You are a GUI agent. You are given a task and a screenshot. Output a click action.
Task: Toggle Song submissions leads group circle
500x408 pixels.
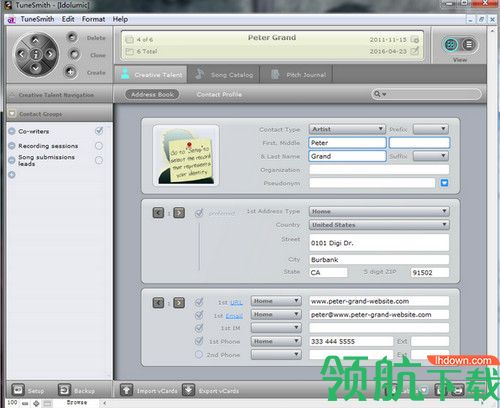click(x=99, y=160)
